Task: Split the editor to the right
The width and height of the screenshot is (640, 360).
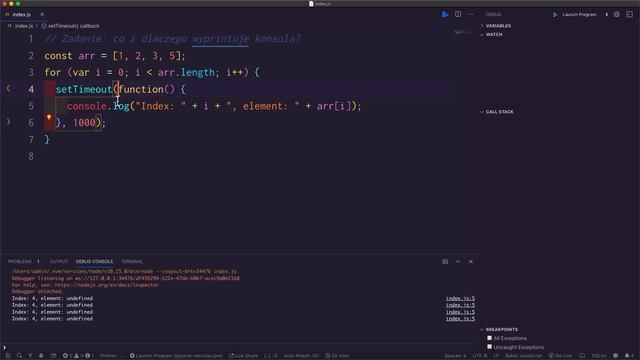Action: click(458, 14)
